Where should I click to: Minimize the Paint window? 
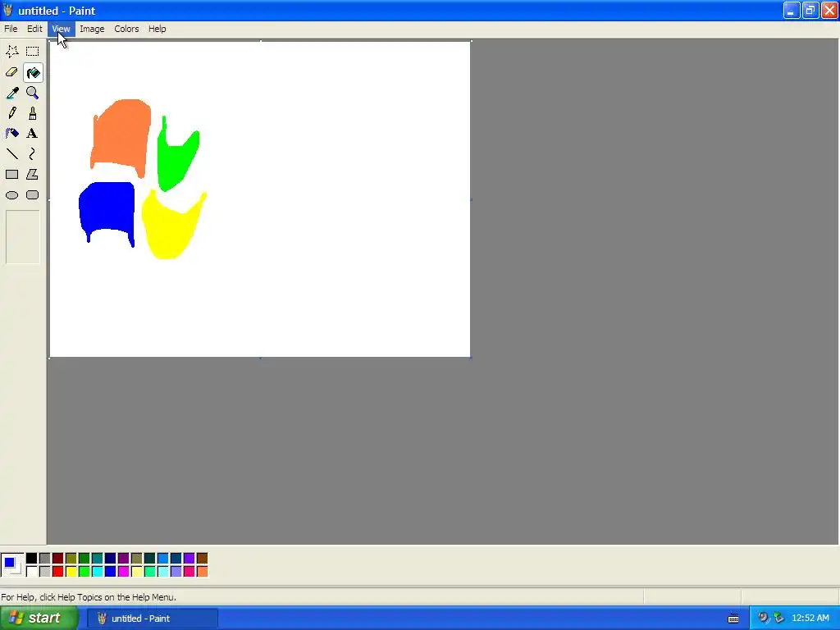[792, 10]
